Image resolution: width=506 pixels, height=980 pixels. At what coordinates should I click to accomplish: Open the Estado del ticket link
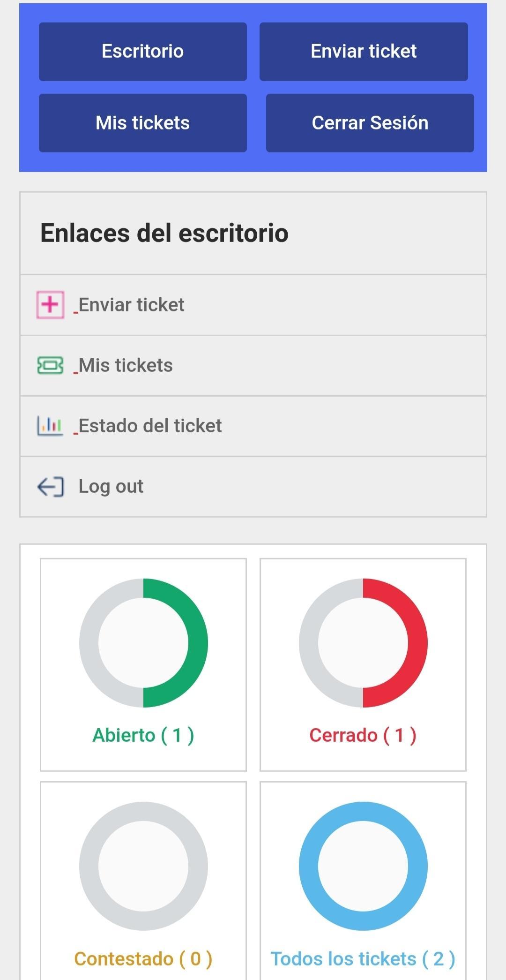pos(253,426)
